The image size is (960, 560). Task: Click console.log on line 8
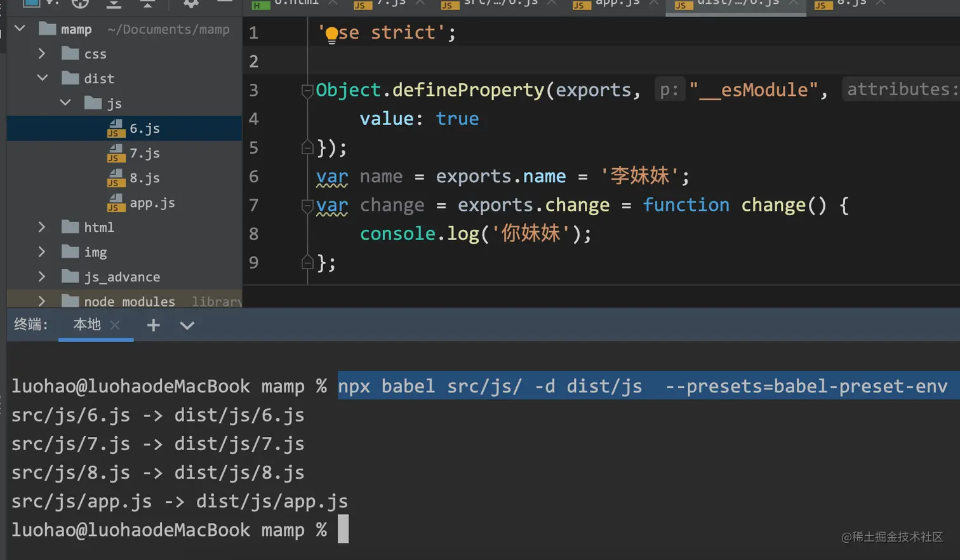click(x=419, y=234)
